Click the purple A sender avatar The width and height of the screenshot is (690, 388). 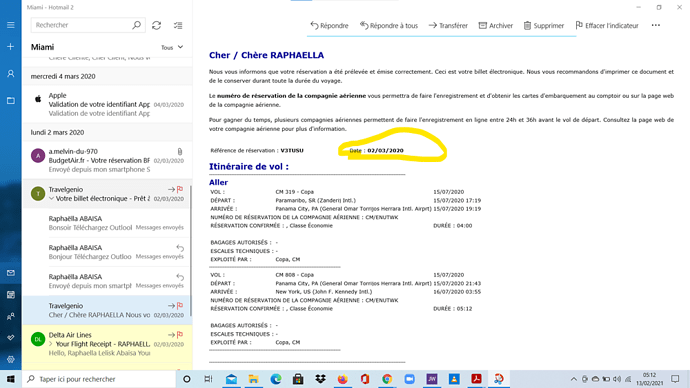click(38, 155)
